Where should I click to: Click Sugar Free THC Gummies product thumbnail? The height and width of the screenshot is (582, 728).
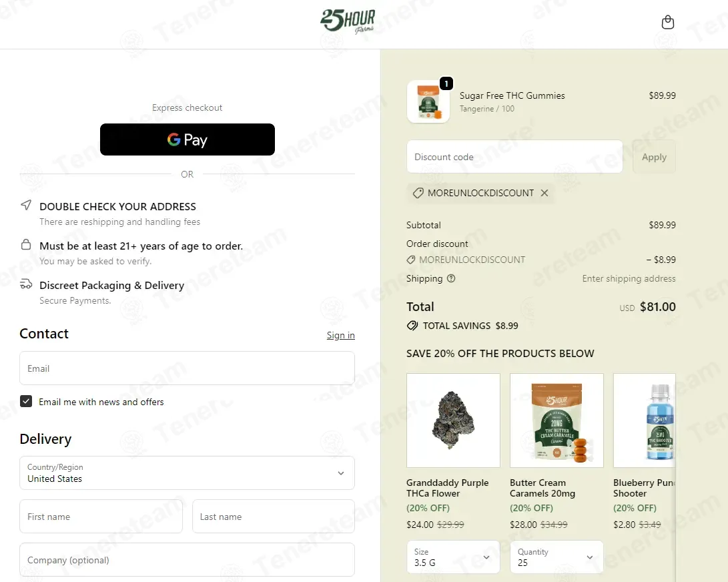pyautogui.click(x=428, y=101)
